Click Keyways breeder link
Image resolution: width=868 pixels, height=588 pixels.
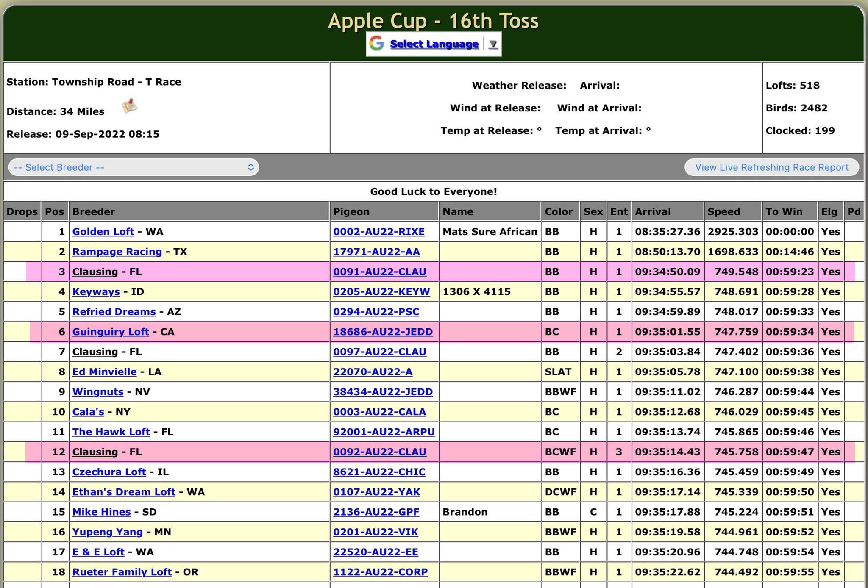point(96,292)
